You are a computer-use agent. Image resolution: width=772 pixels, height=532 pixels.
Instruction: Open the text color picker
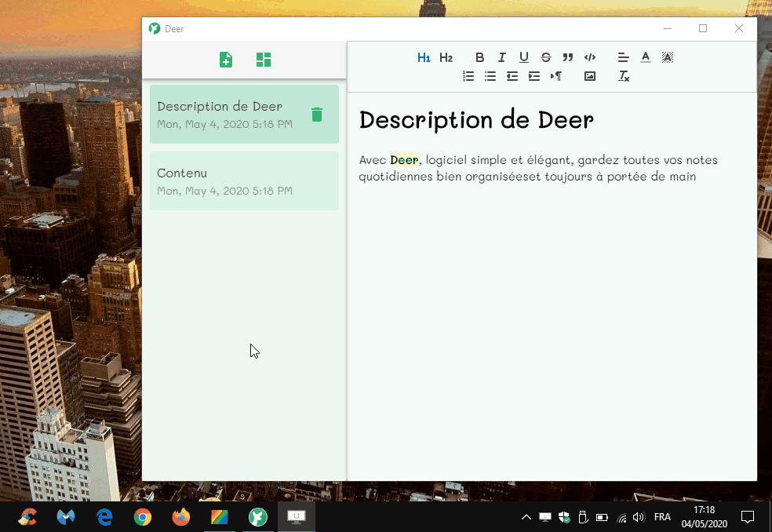(646, 57)
